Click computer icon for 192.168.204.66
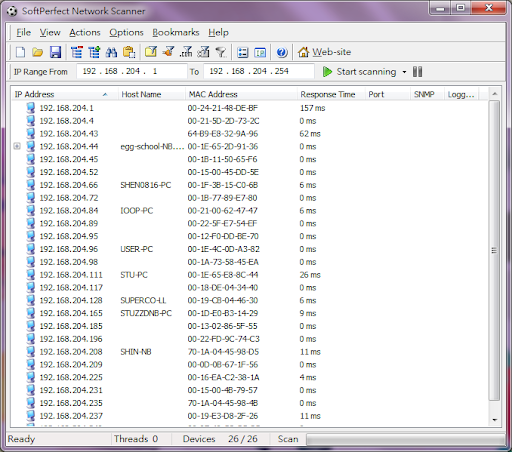 click(31, 185)
